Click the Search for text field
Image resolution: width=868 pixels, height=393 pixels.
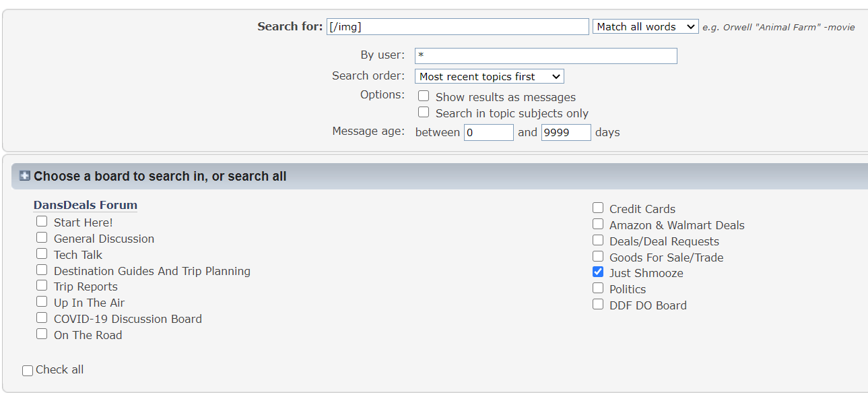click(x=458, y=26)
